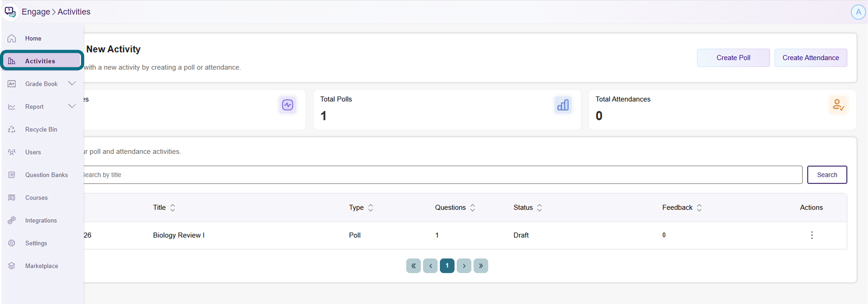Click the Marketplace layers icon

(x=12, y=266)
